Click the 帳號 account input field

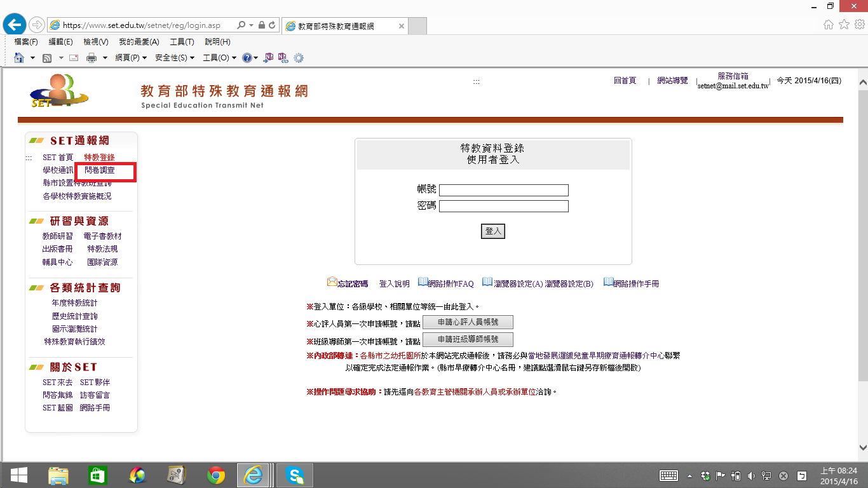(503, 191)
